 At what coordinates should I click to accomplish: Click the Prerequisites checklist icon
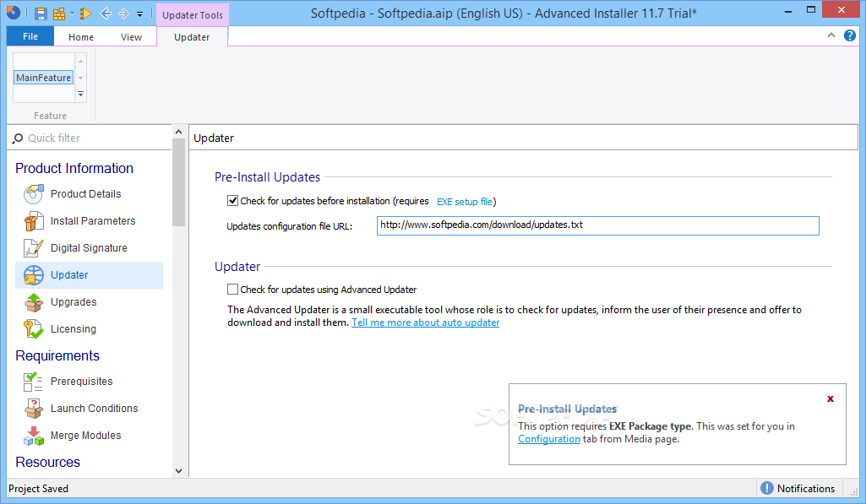33,382
